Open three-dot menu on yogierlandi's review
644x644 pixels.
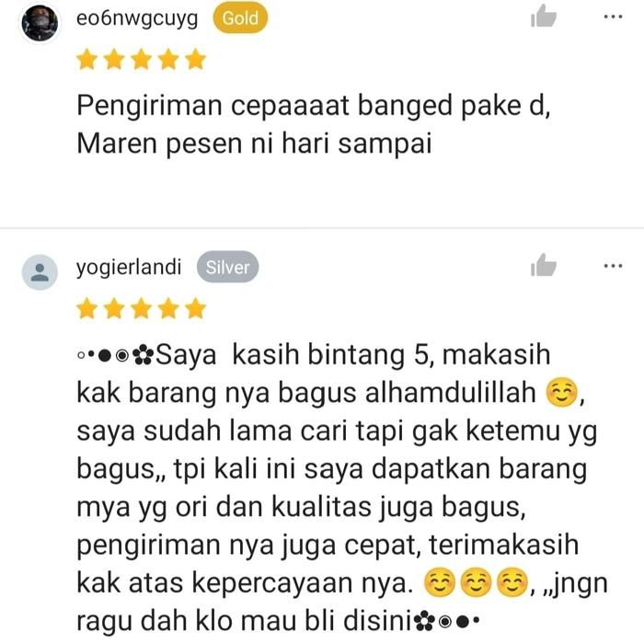(x=613, y=266)
